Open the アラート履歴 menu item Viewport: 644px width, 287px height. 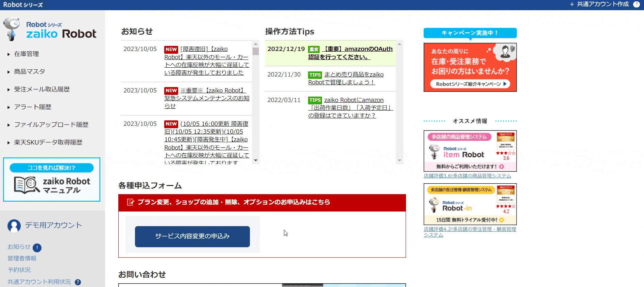[33, 107]
